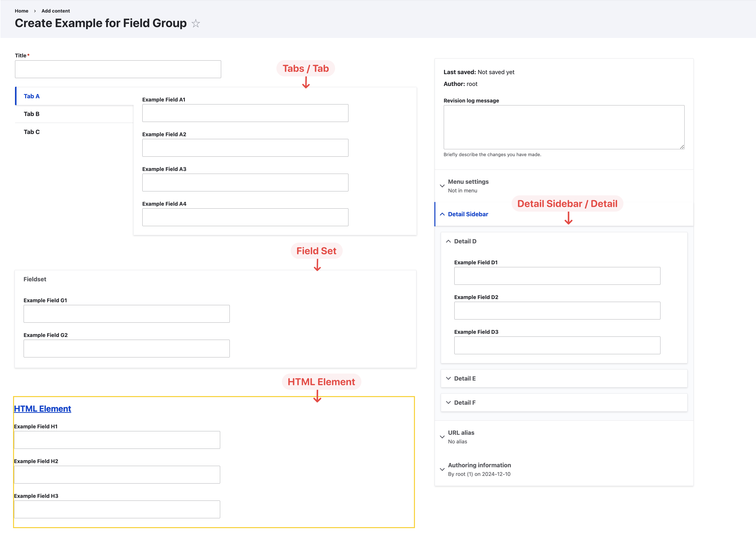Focus the Example Field D1 input

tap(557, 276)
